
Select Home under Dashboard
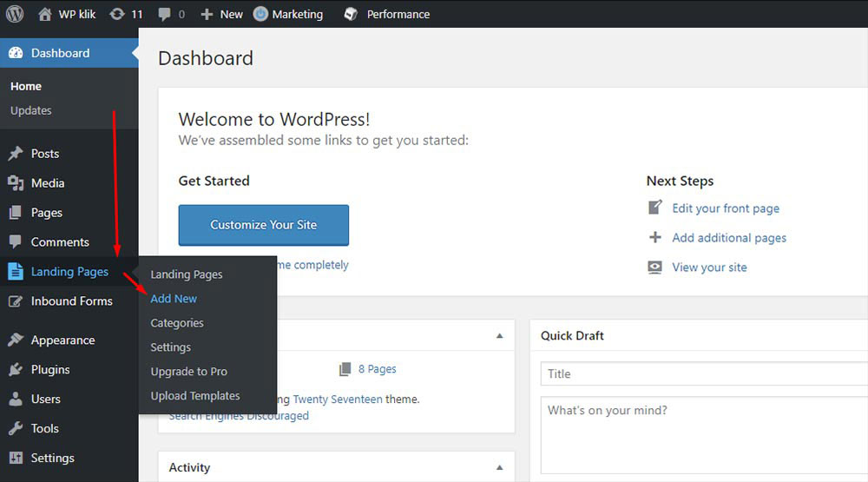click(x=26, y=87)
